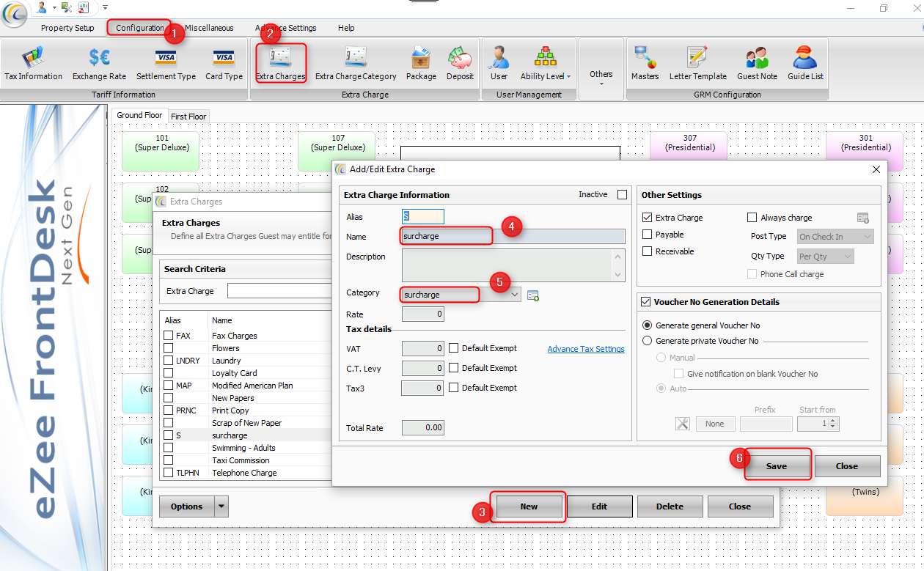The height and width of the screenshot is (571, 924).
Task: Click the Delete button
Action: [x=670, y=506]
